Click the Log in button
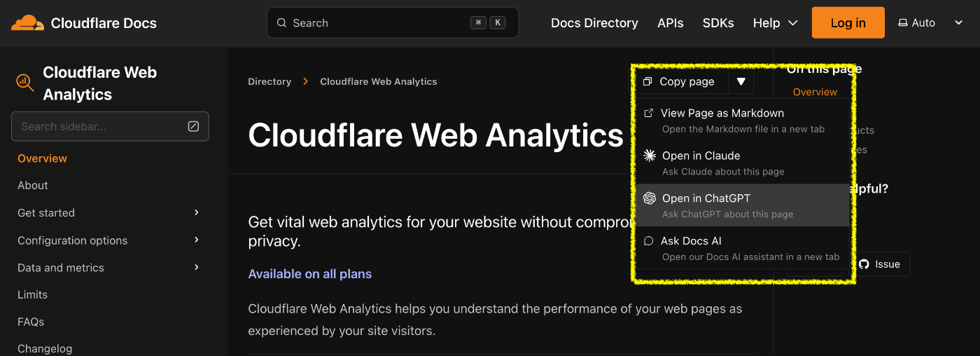This screenshot has height=356, width=980. [848, 23]
